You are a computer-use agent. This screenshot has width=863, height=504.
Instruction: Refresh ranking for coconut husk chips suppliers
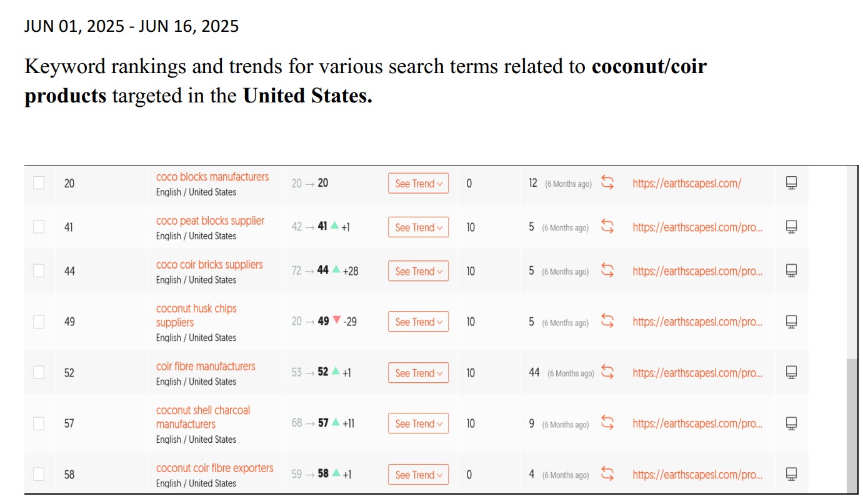coord(607,322)
